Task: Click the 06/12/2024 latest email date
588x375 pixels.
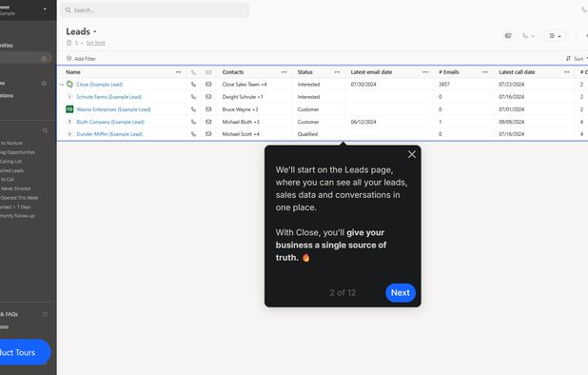Action: pyautogui.click(x=363, y=122)
